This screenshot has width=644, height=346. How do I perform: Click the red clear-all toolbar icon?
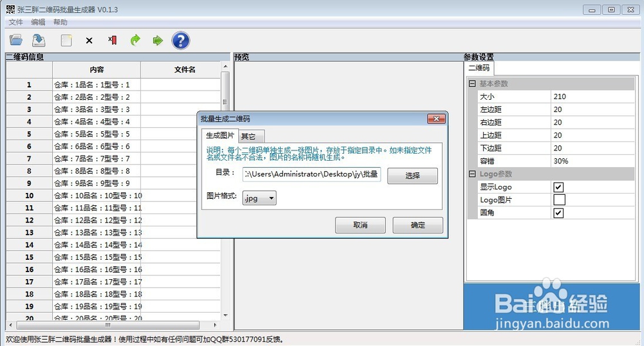click(112, 40)
